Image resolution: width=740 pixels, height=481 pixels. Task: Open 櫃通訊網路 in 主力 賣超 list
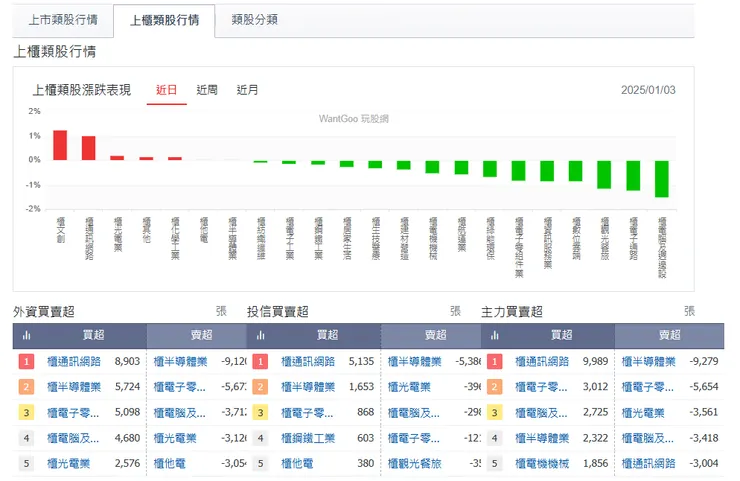(649, 464)
